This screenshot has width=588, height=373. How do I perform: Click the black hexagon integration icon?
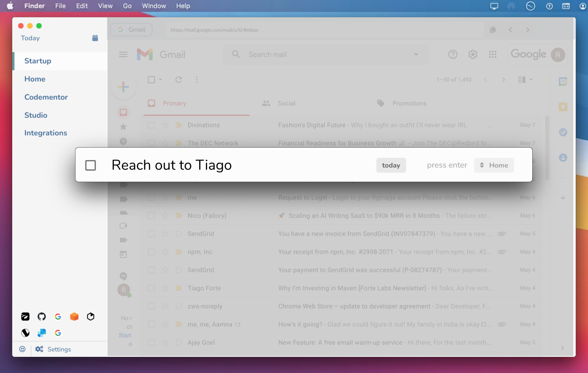pos(90,317)
